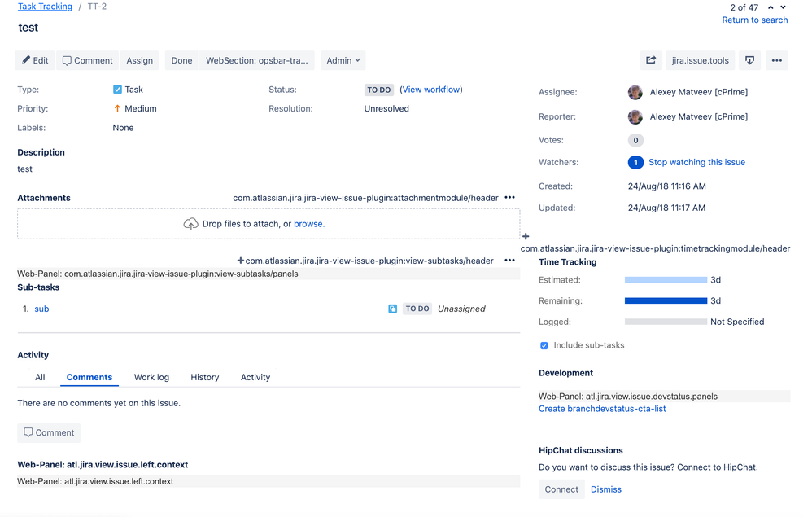812x517 pixels.
Task: Click the HipChat Connect button
Action: [561, 489]
